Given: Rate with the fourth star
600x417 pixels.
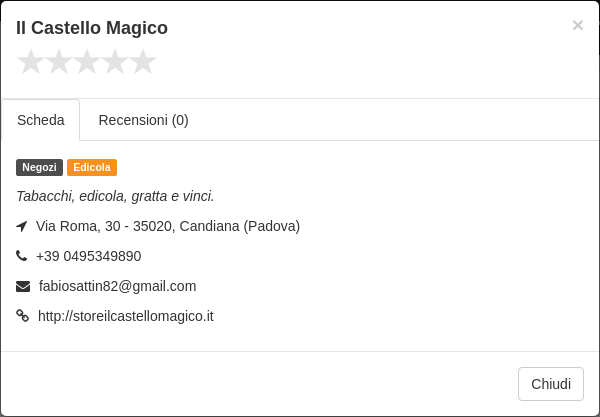Looking at the screenshot, I should click(x=115, y=62).
